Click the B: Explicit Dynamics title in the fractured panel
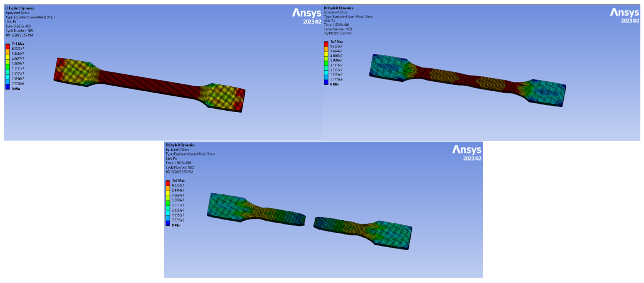This screenshot has width=644, height=283. [180, 145]
